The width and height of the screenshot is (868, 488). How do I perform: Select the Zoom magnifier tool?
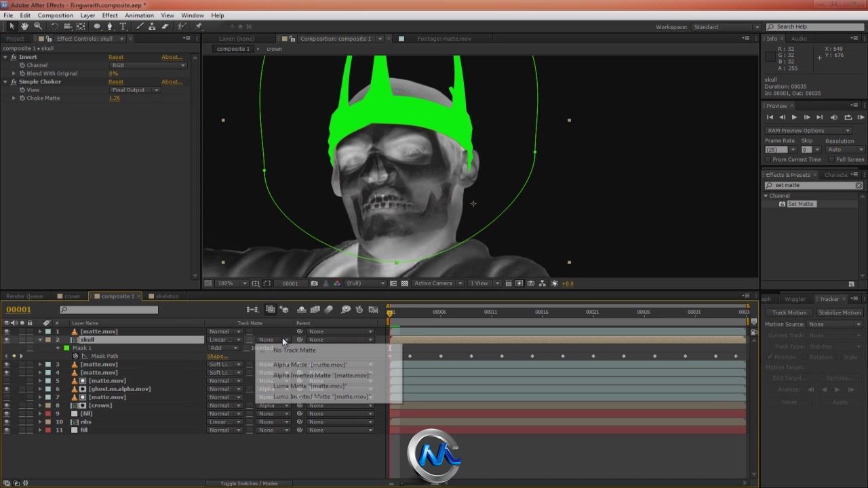click(37, 26)
